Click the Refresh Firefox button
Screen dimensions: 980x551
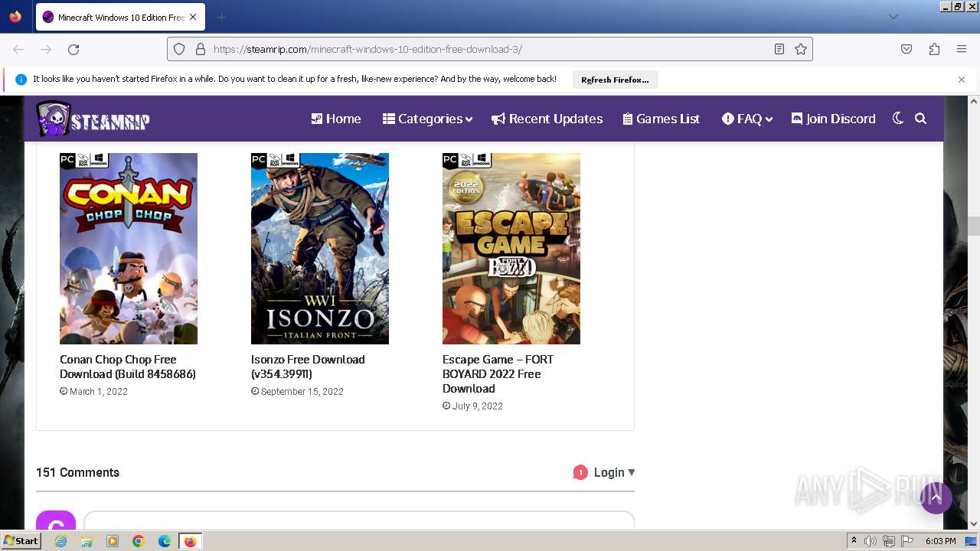click(615, 80)
